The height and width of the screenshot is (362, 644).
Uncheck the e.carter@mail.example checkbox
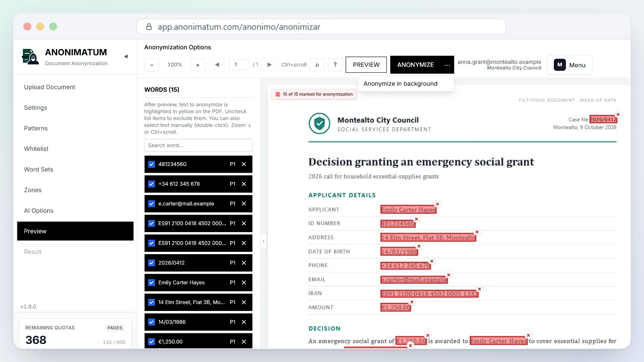click(x=152, y=204)
